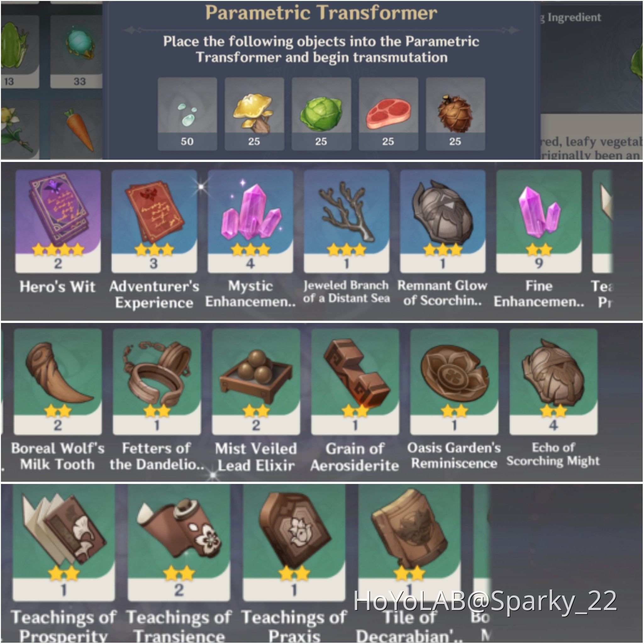Click the Fine Enhancement Ore item
Screen dimensions: 644x644
pyautogui.click(x=539, y=221)
